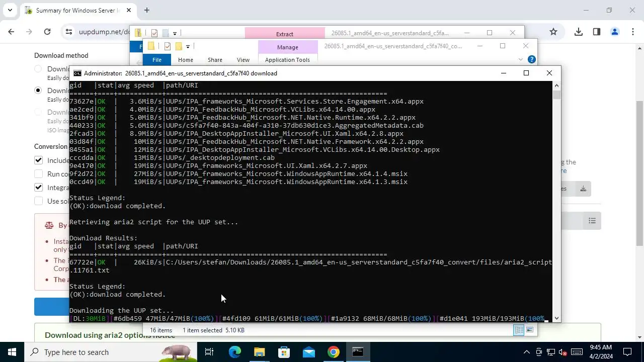The height and width of the screenshot is (362, 644).
Task: Show hidden system tray icons
Action: click(527, 352)
